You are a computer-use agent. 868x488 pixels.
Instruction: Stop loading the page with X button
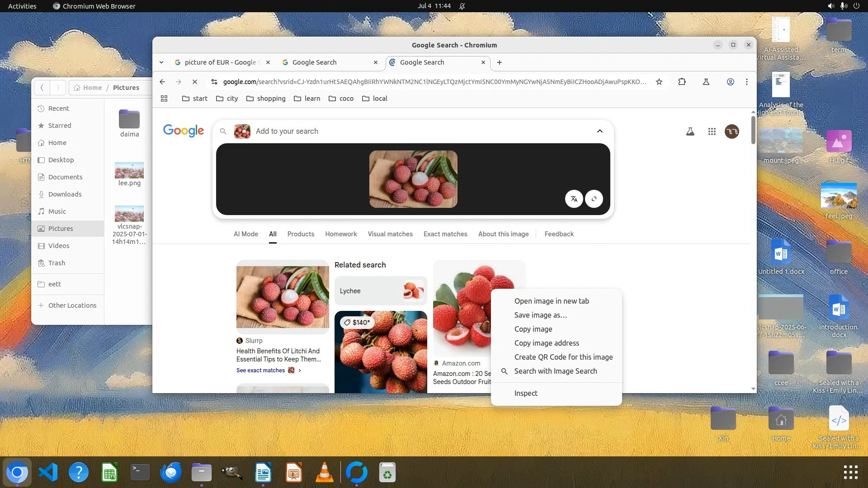pos(195,82)
